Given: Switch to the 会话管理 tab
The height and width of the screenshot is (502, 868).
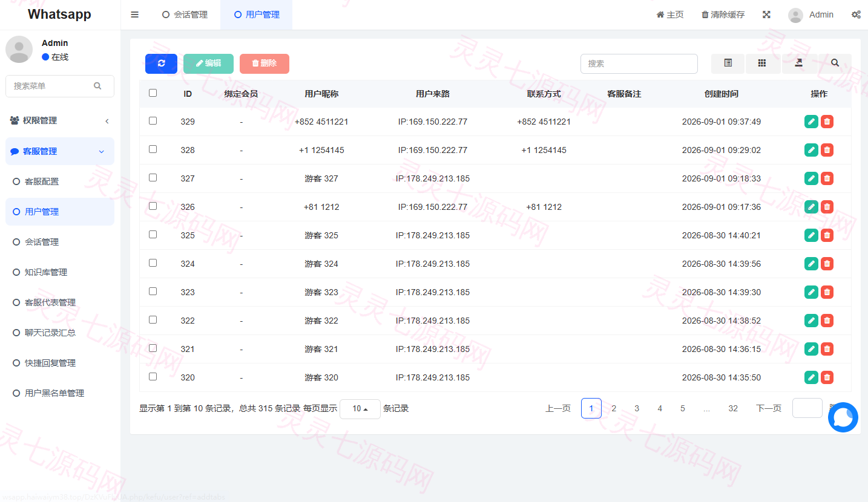Looking at the screenshot, I should (185, 15).
